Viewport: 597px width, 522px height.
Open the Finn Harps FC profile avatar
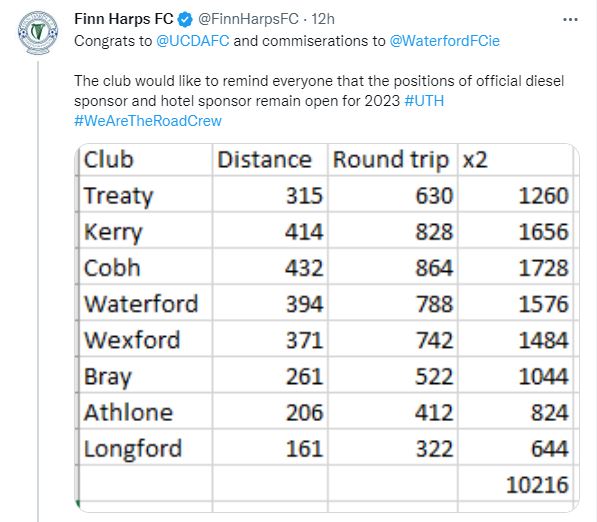tap(38, 32)
